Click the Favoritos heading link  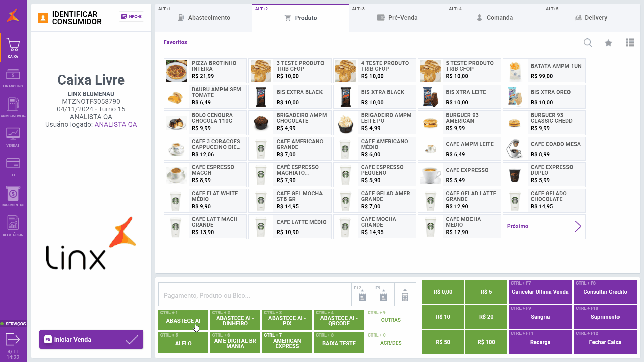(x=175, y=42)
